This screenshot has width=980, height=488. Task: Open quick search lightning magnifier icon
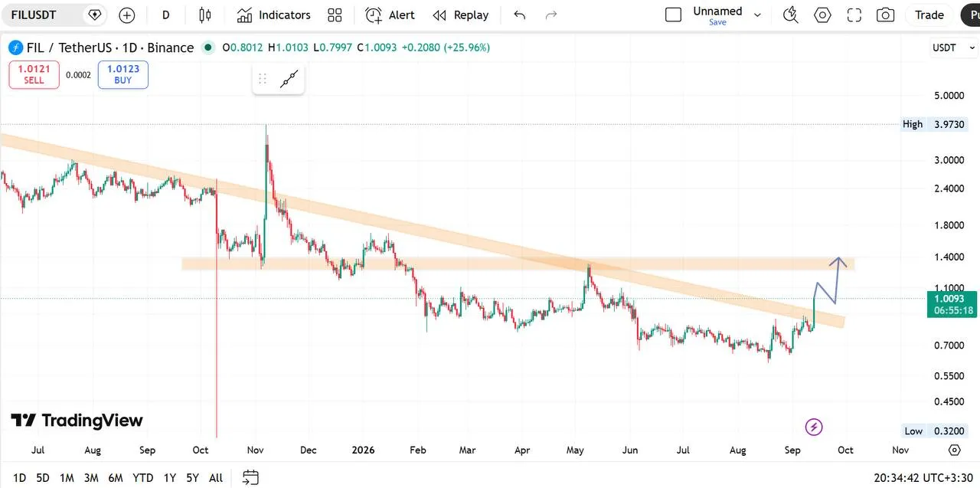[x=791, y=15]
